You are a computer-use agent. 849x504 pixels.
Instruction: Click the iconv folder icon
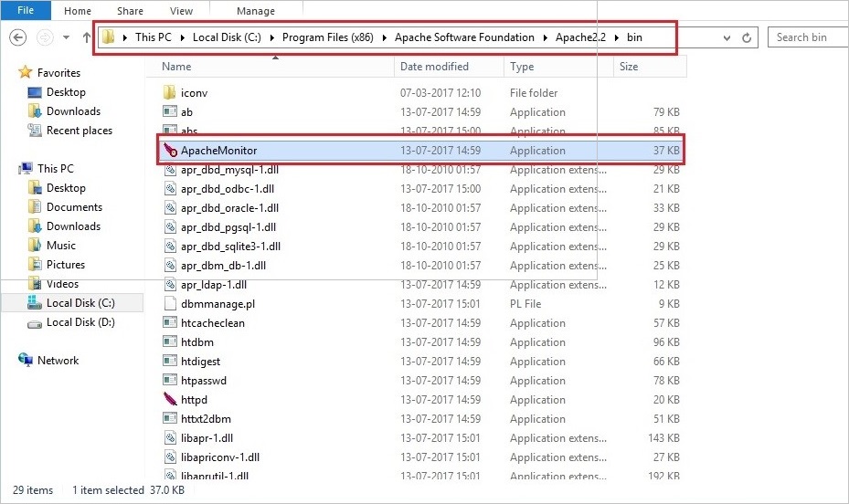(169, 92)
